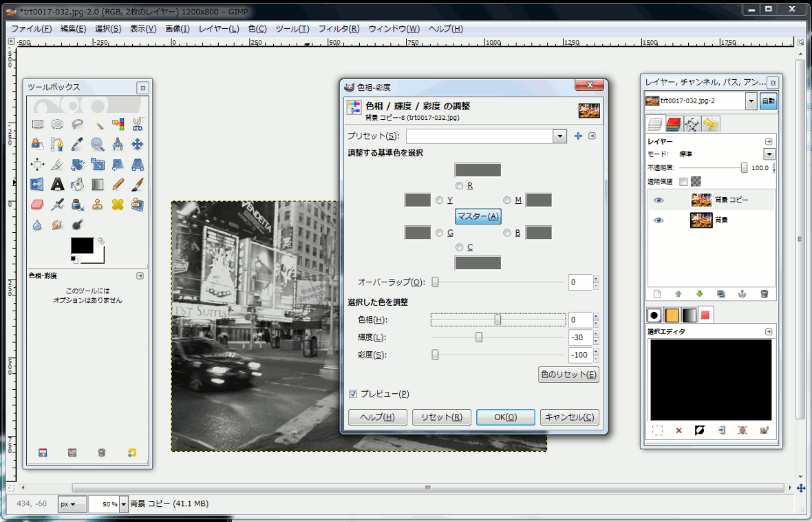Open the プリセット preset dropdown
The image size is (812, 522).
(x=559, y=136)
